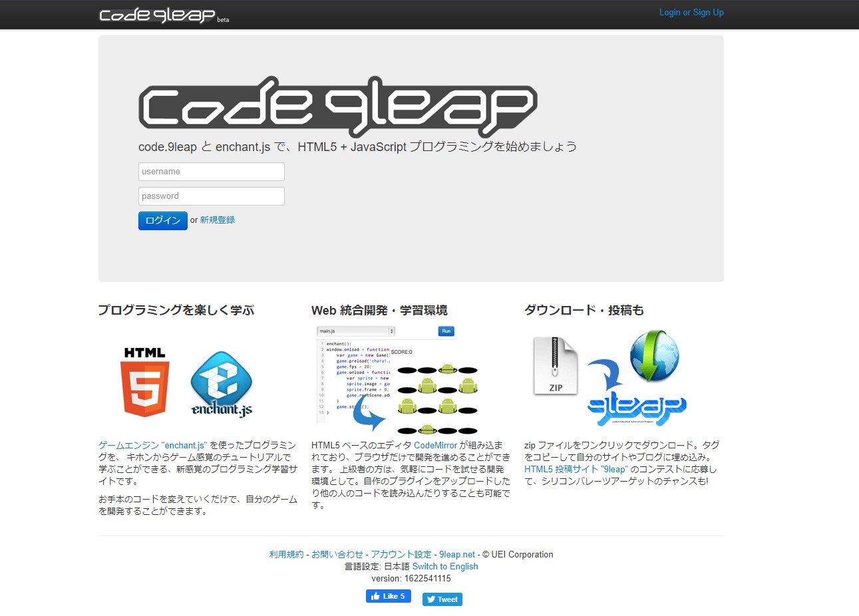Click the HTML5 logo icon
859x616 pixels.
[145, 382]
